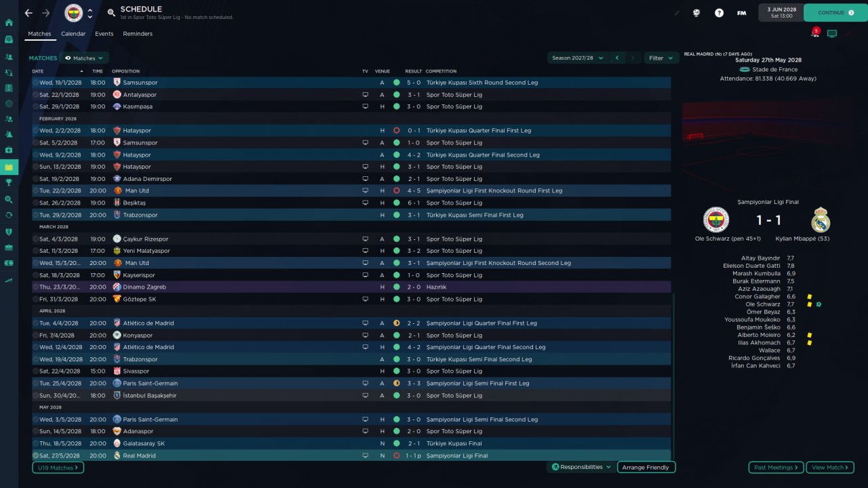Open the Finances money icon in the sidebar
868x488 pixels.
(x=9, y=263)
